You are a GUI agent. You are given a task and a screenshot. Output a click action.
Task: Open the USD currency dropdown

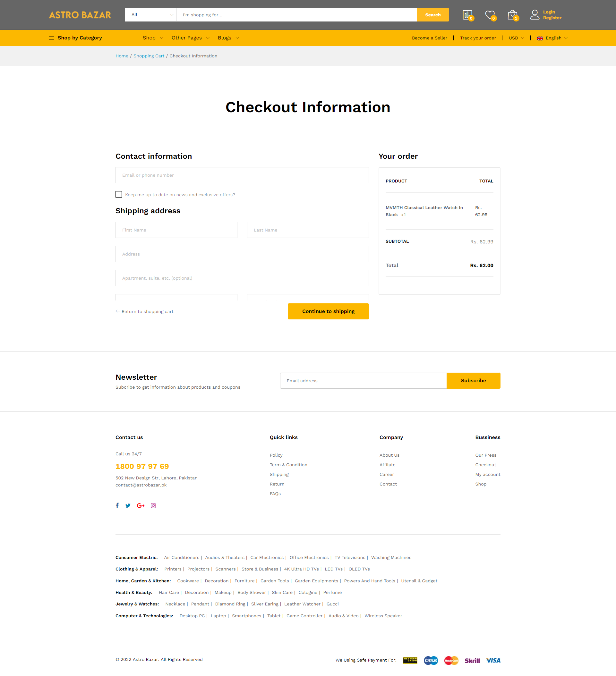pos(516,38)
